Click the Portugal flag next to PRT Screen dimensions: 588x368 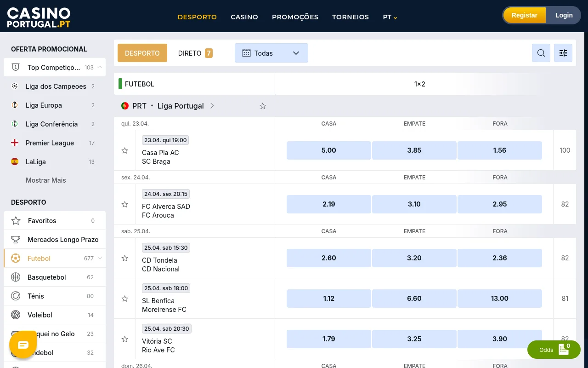(x=124, y=106)
